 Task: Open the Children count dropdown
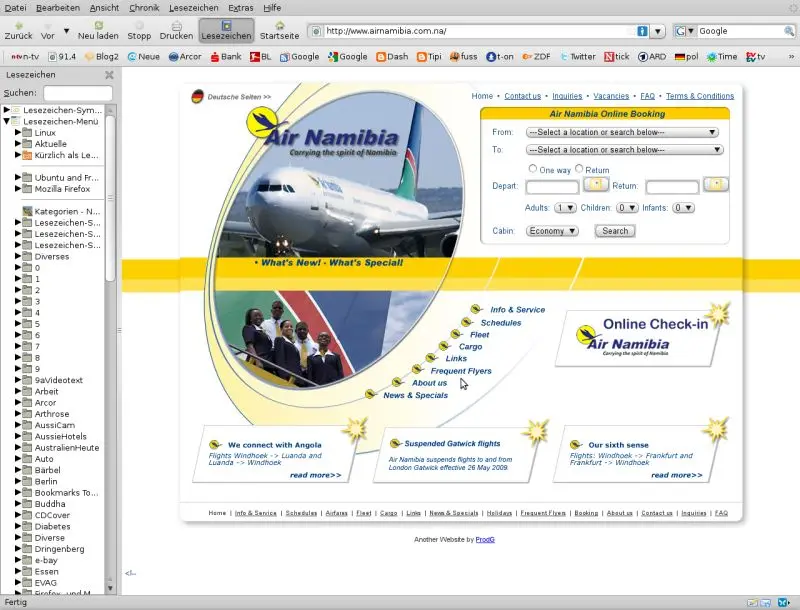[627, 208]
